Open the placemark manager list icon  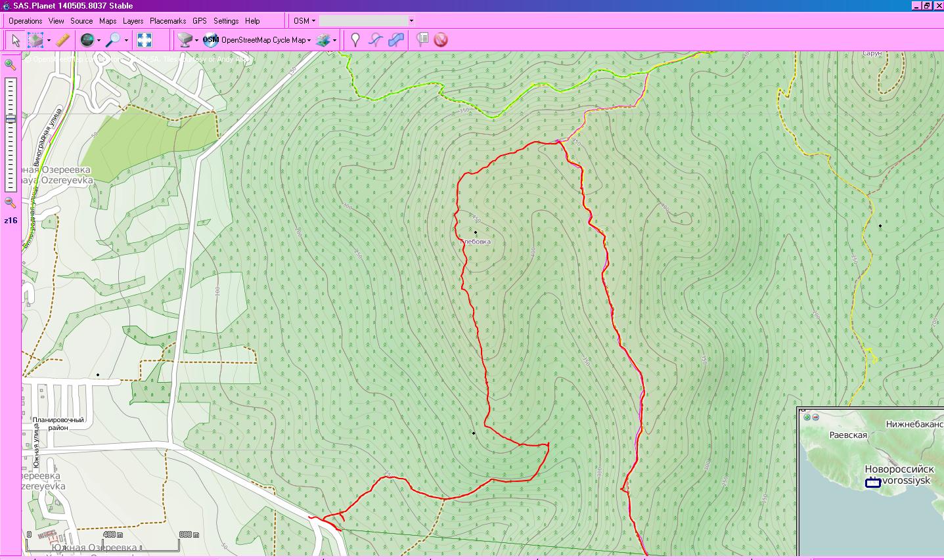(x=423, y=40)
